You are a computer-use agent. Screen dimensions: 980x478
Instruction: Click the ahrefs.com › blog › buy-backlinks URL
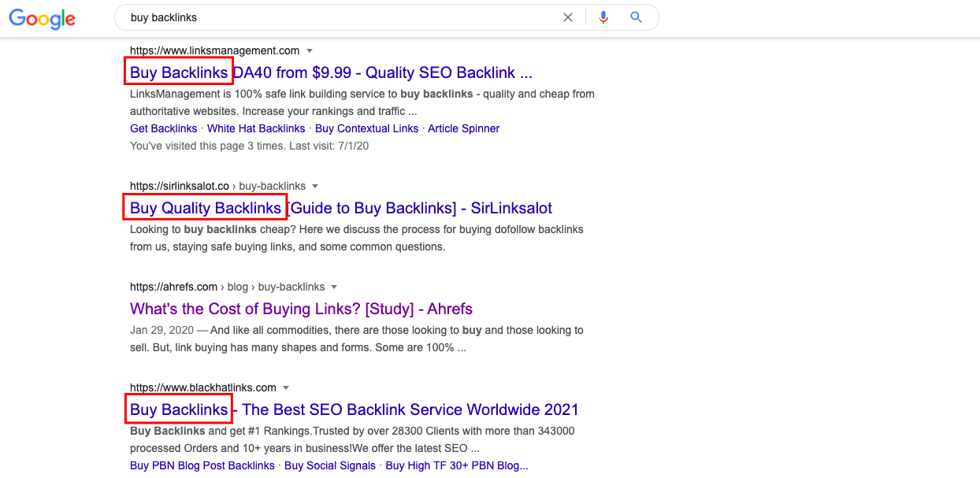[228, 287]
